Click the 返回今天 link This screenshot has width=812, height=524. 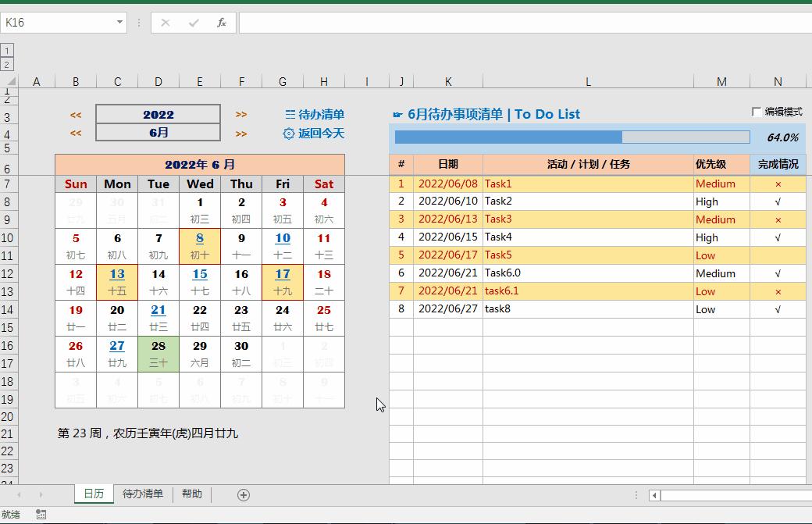click(322, 133)
